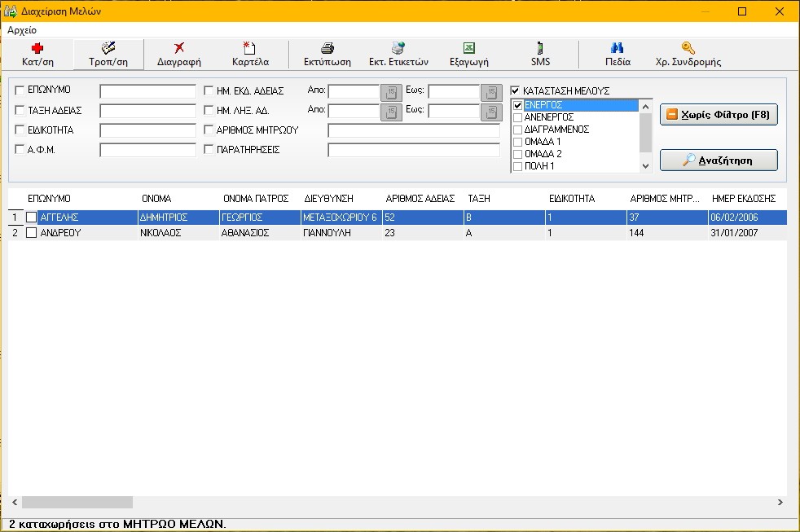This screenshot has height=532, width=800.
Task: Tick the row checkbox for ΑΝΔΡΕΟΥ
Action: coord(31,233)
